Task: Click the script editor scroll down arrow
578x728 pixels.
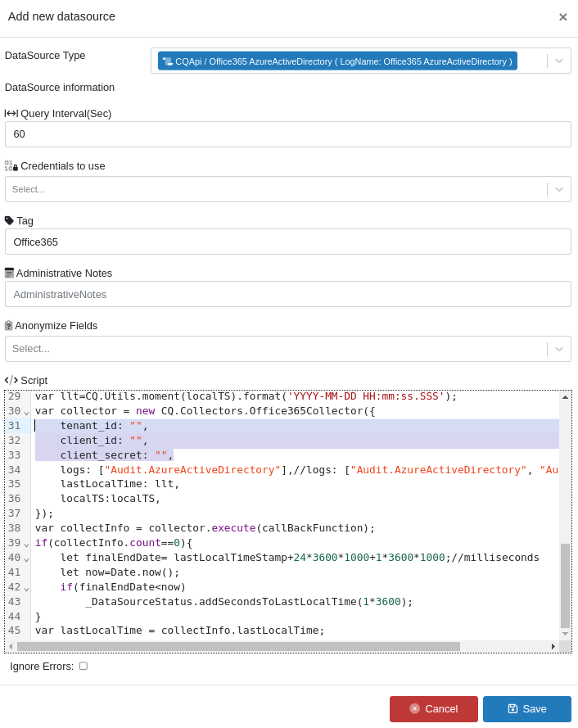Action: (x=565, y=634)
